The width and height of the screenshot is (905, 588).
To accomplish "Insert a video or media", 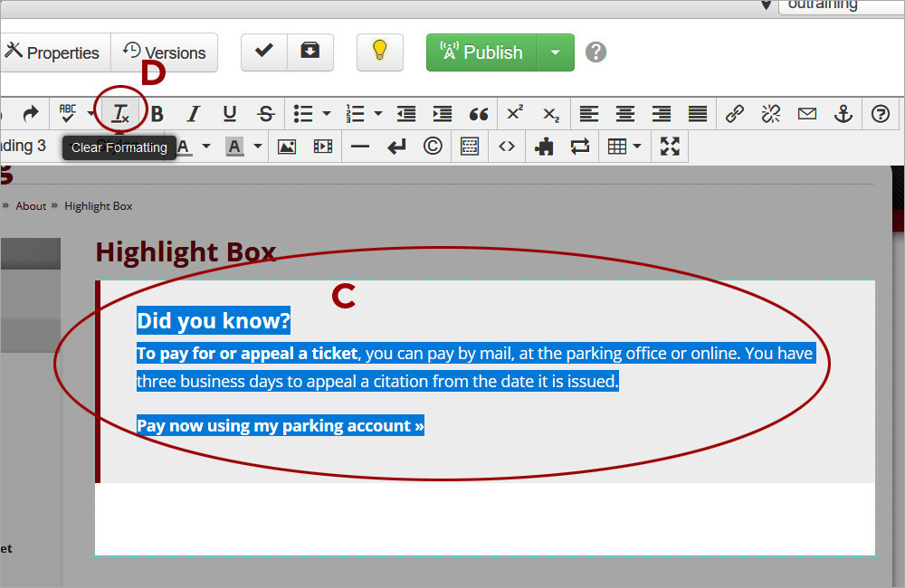I will coord(323,147).
